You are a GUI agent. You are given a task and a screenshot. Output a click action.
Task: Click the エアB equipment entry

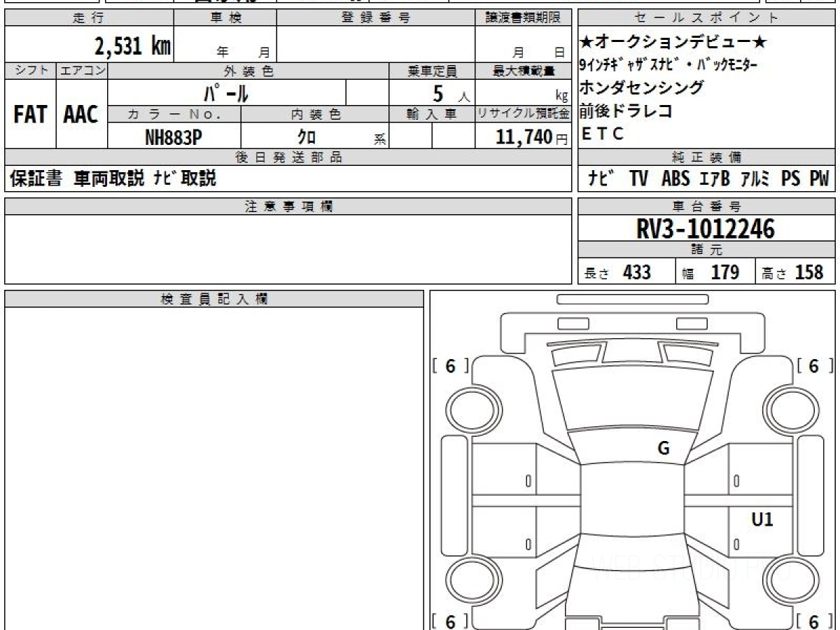click(714, 179)
